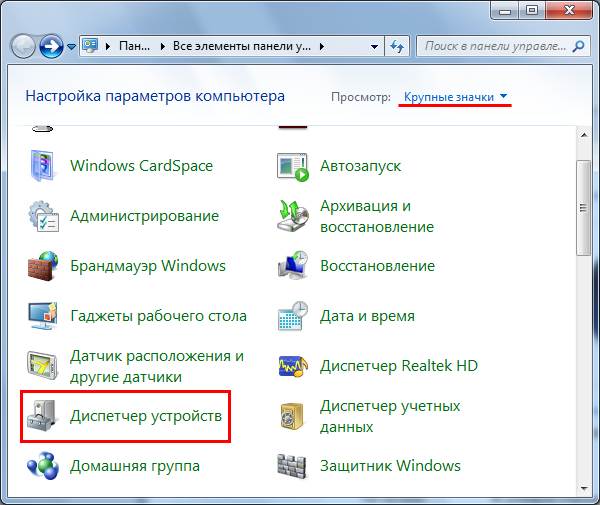Open the Домашняя группа link
This screenshot has width=600, height=505.
pos(134,466)
